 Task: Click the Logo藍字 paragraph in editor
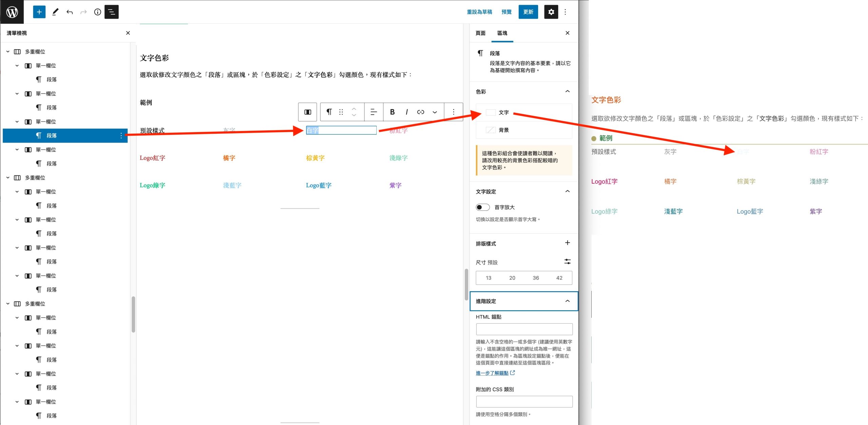(x=319, y=185)
